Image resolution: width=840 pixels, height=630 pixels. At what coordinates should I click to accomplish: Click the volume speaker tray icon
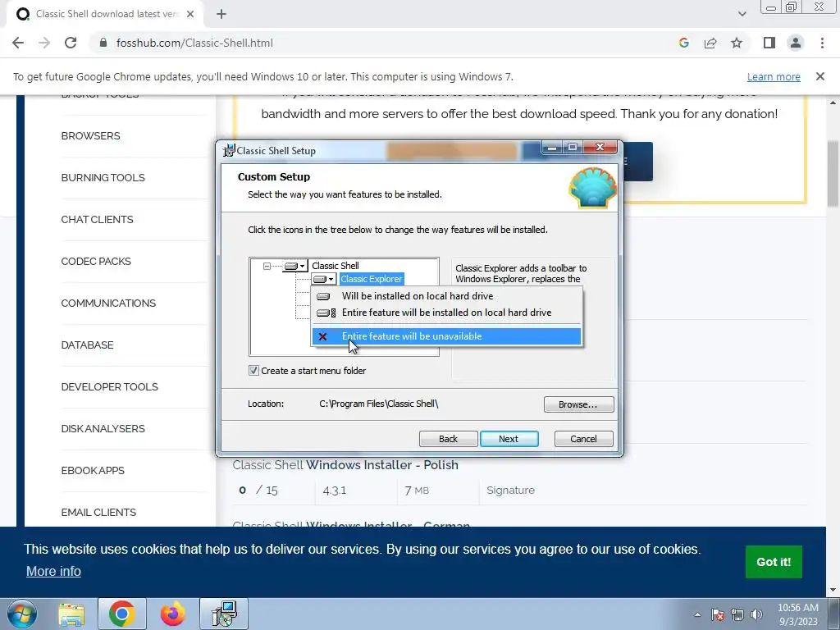(757, 614)
